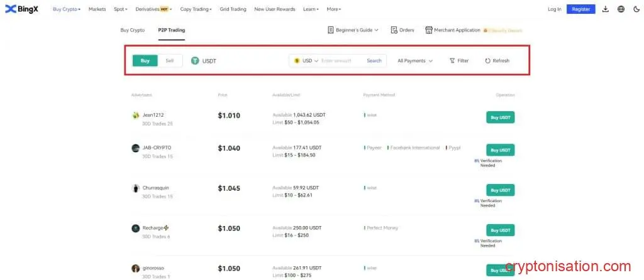
Task: Expand the Learn menu dropdown
Action: (x=311, y=9)
